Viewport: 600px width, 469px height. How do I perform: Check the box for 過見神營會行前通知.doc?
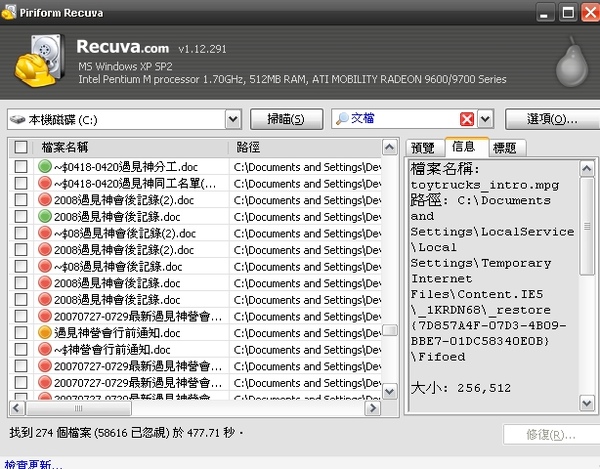tap(21, 332)
